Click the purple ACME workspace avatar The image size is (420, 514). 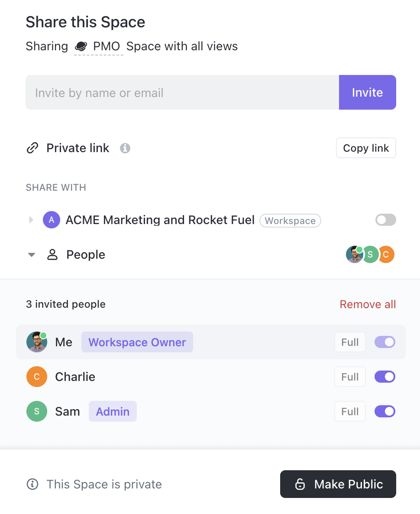51,220
